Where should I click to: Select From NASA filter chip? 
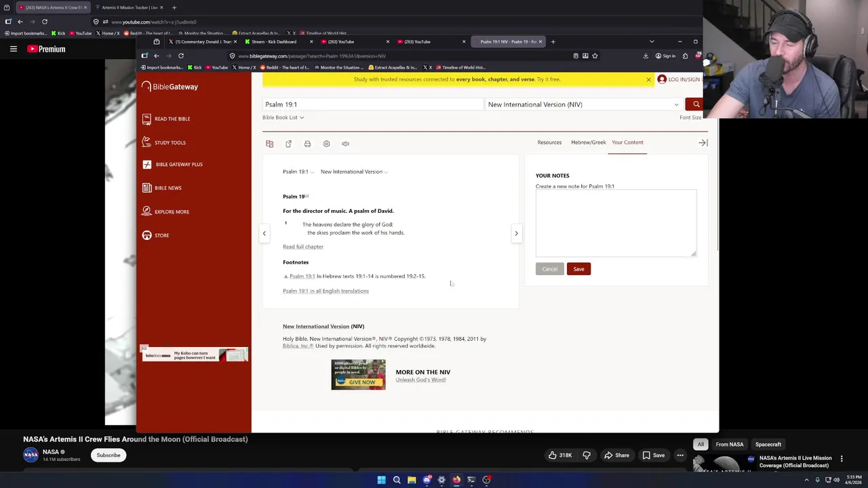click(x=730, y=445)
